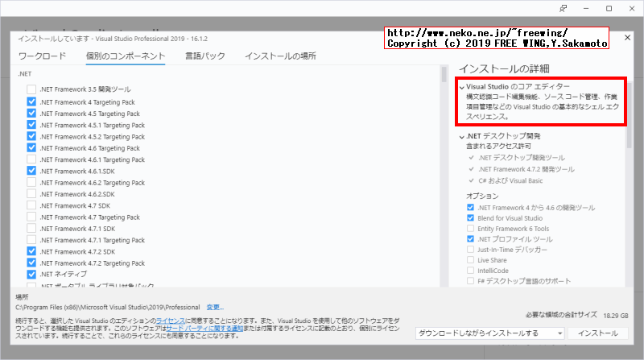Toggle .NET Framework 4.5.2 Targeting Pack
The width and height of the screenshot is (644, 360).
pos(31,136)
